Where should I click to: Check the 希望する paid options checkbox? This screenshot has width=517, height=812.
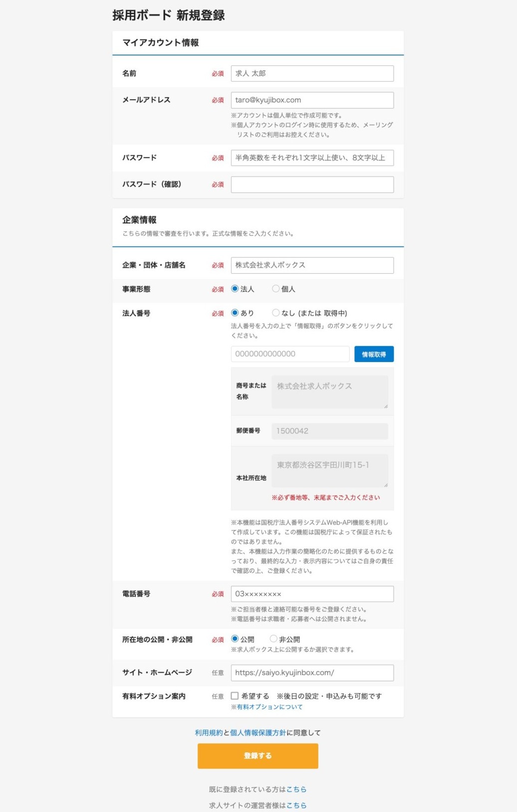(x=235, y=696)
